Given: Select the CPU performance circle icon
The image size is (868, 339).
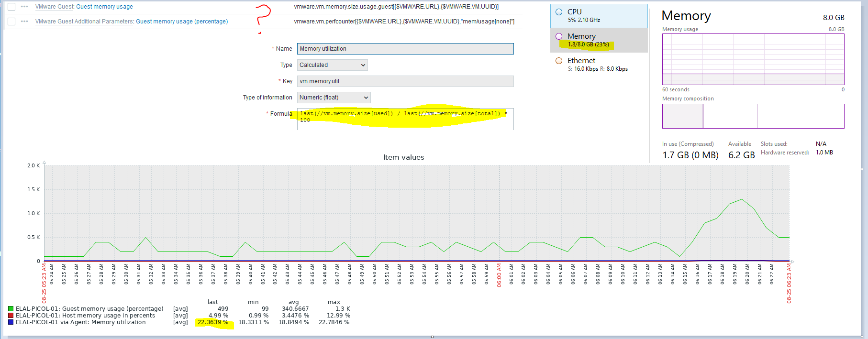Looking at the screenshot, I should [559, 12].
